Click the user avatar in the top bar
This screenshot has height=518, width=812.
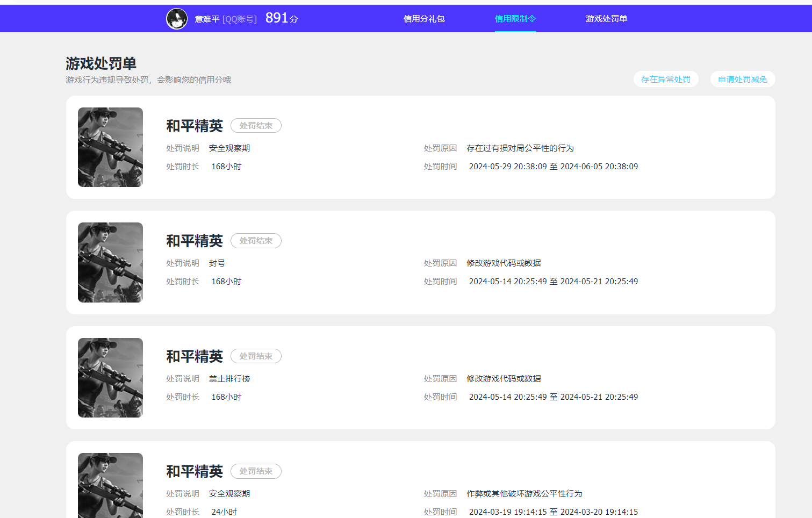[x=177, y=18]
